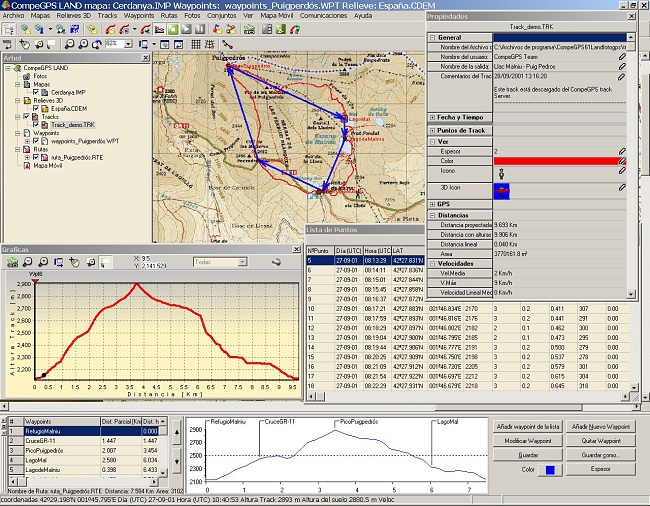Click the Guardar como button
650x506 pixels.
(601, 455)
